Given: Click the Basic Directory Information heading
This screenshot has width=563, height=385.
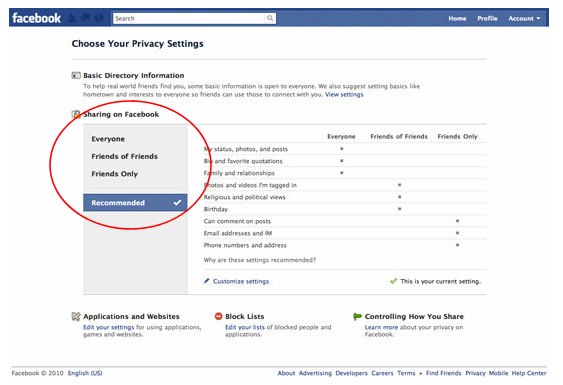Looking at the screenshot, I should point(134,75).
